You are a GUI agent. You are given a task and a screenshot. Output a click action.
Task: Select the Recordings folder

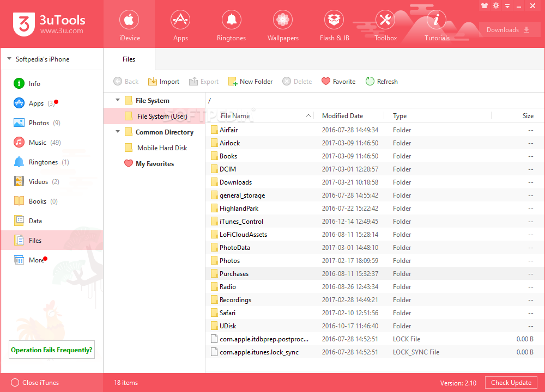(x=375, y=300)
